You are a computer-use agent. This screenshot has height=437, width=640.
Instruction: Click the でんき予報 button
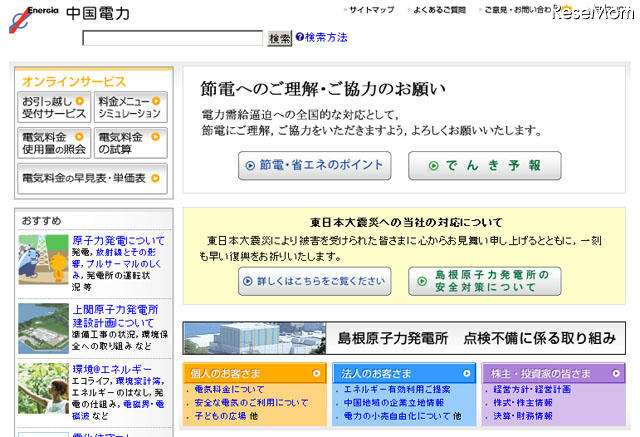(x=485, y=166)
